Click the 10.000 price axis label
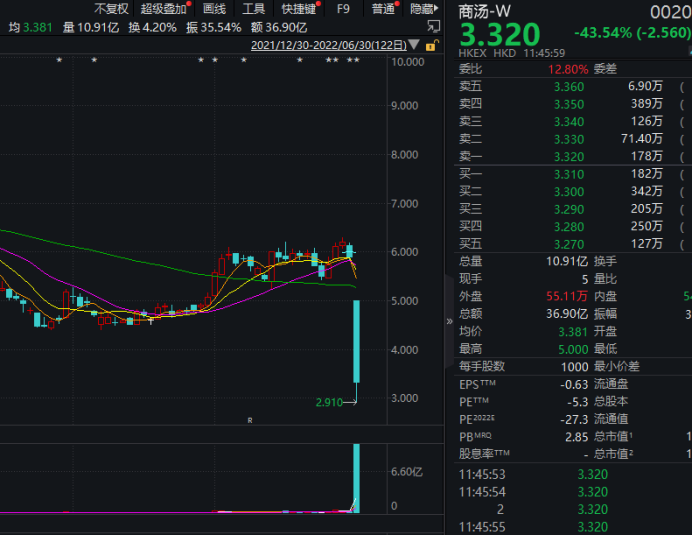The height and width of the screenshot is (535, 693). 407,62
